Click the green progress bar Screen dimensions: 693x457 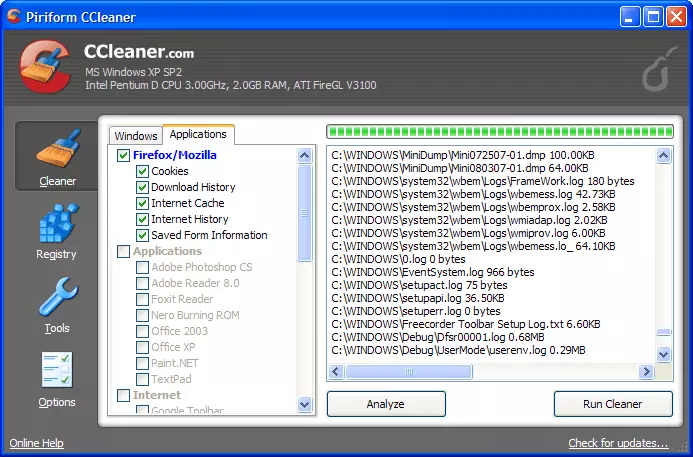coord(500,131)
